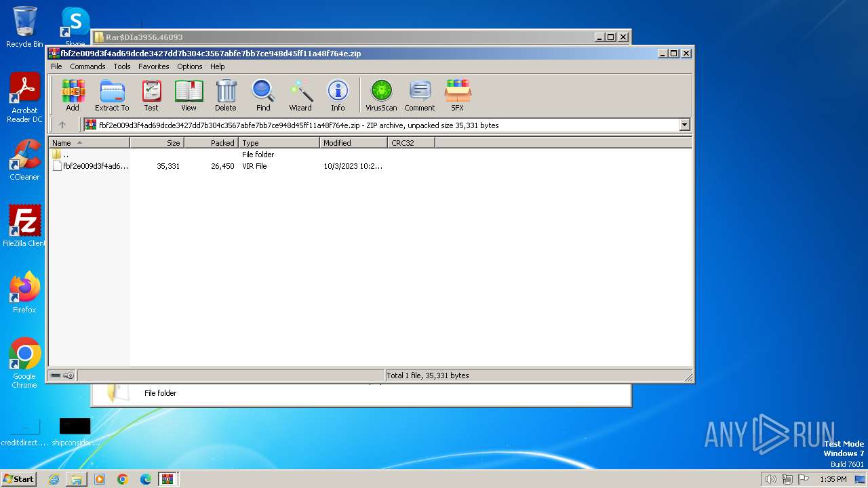
Task: Click WinRAR taskbar button
Action: [x=168, y=479]
